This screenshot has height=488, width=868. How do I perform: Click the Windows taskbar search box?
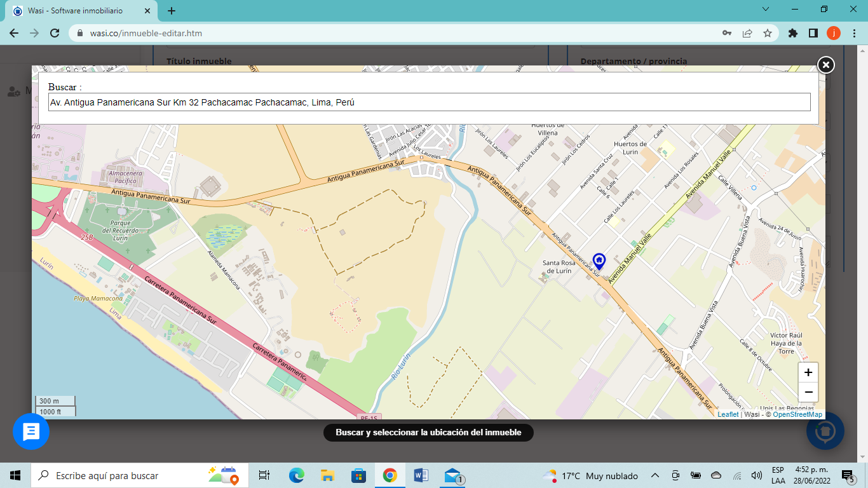pos(140,475)
